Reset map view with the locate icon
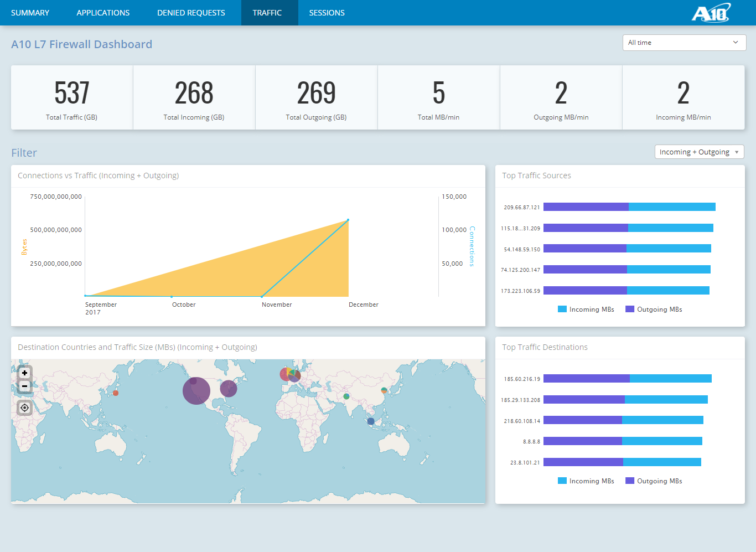Image resolution: width=756 pixels, height=552 pixels. [24, 408]
